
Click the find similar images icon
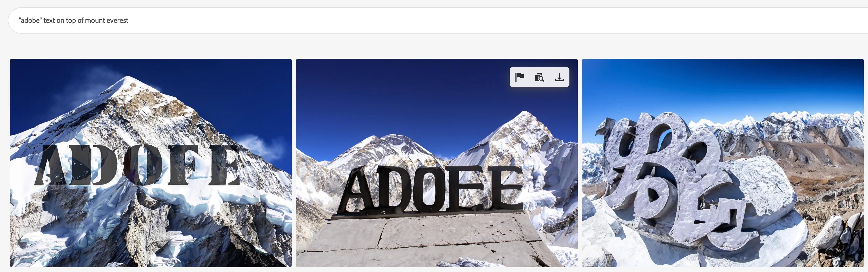click(x=540, y=77)
